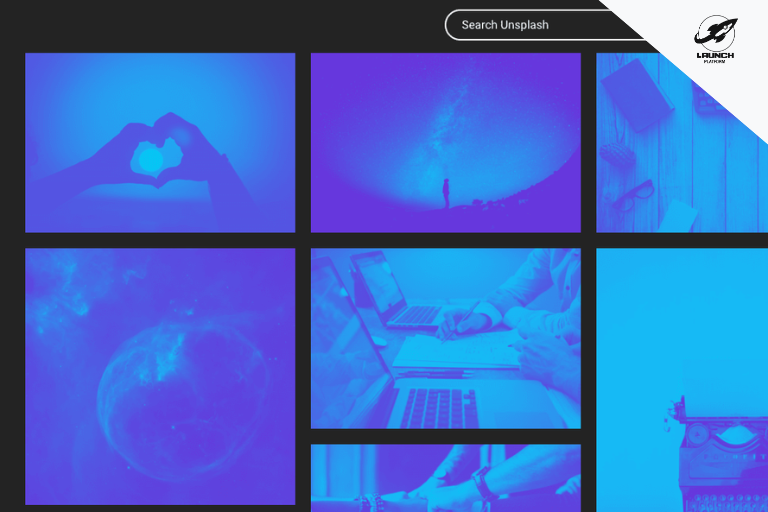Open the wristwatch arm photo

(446, 478)
